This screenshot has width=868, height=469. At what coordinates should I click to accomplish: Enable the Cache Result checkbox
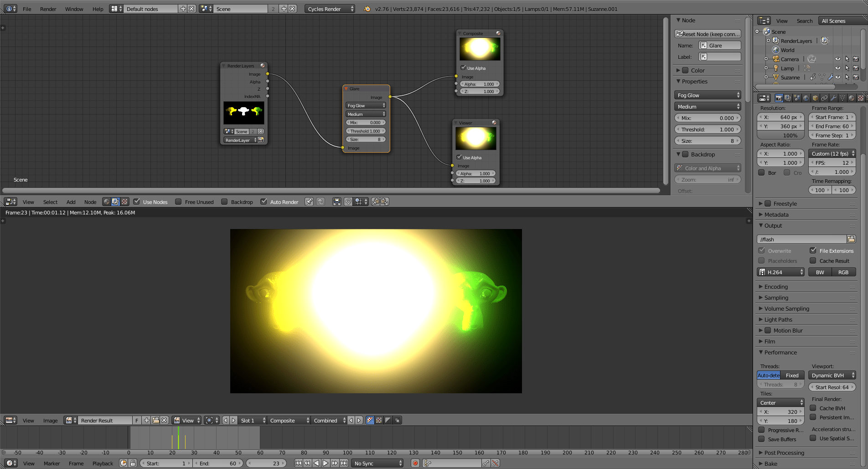coord(813,261)
